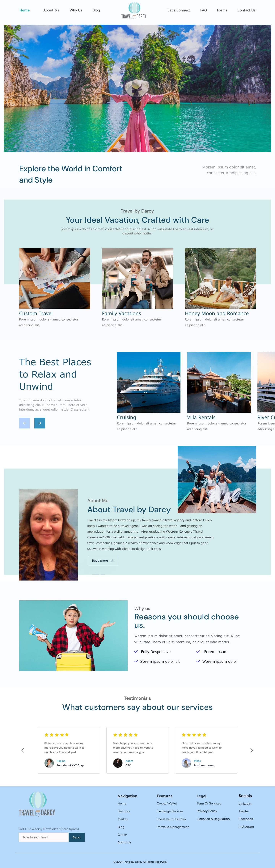Screen dimensions: 275x868
Task: Open the Custom Travel image card
Action: pos(55,278)
